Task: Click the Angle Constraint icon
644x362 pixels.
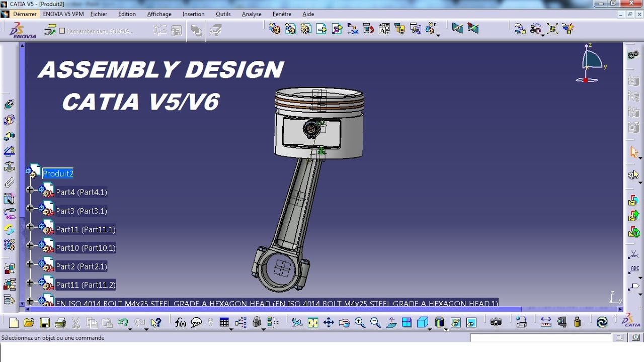Action: tap(9, 151)
